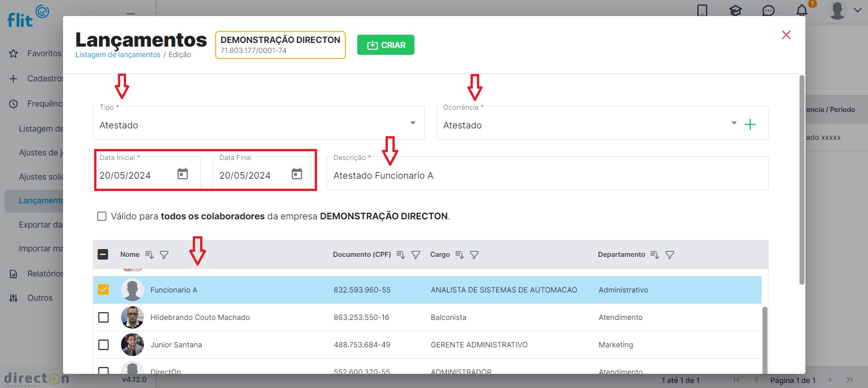Click the GERENTE ADMINISTRATIVO cell
This screenshot has height=388, width=868.
[x=479, y=345]
